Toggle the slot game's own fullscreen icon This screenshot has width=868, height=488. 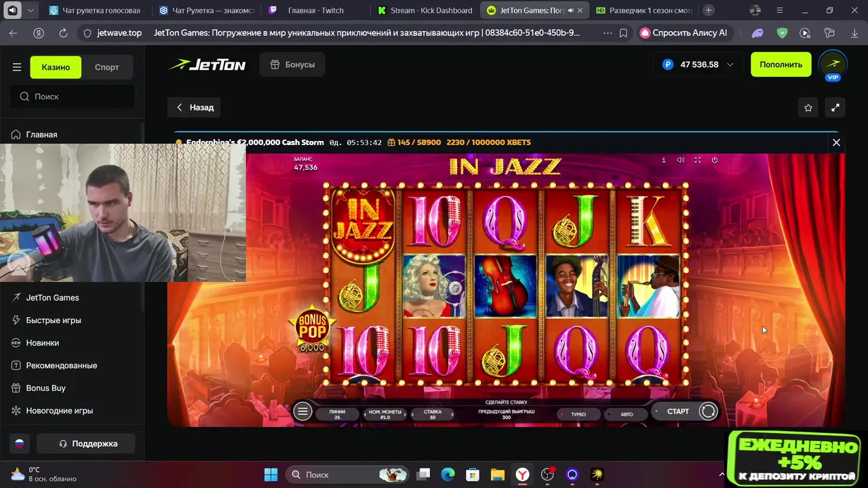pyautogui.click(x=698, y=160)
